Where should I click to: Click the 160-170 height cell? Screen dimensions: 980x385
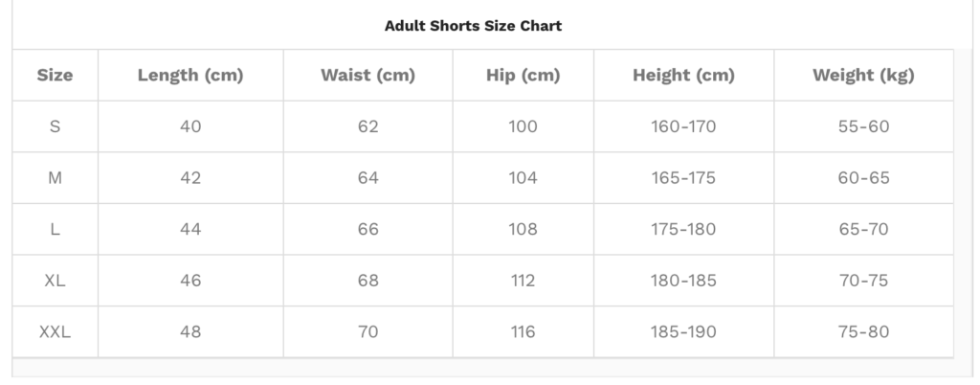coord(683,126)
